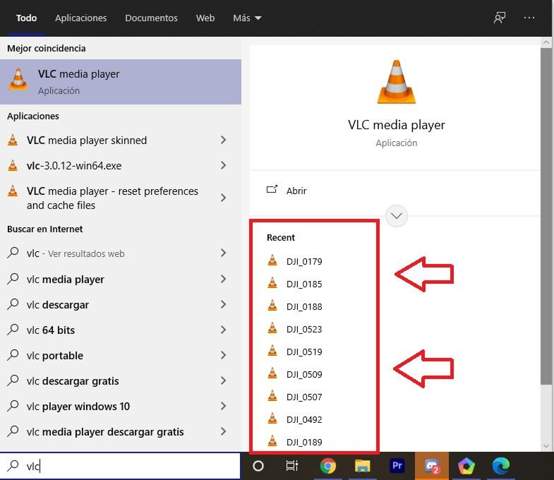Click the cone icon beside DJI_0179
This screenshot has width=554, height=480.
click(x=272, y=261)
